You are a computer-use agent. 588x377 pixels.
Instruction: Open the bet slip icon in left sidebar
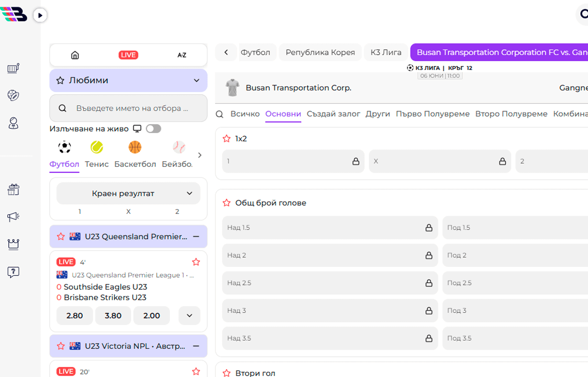pyautogui.click(x=13, y=68)
